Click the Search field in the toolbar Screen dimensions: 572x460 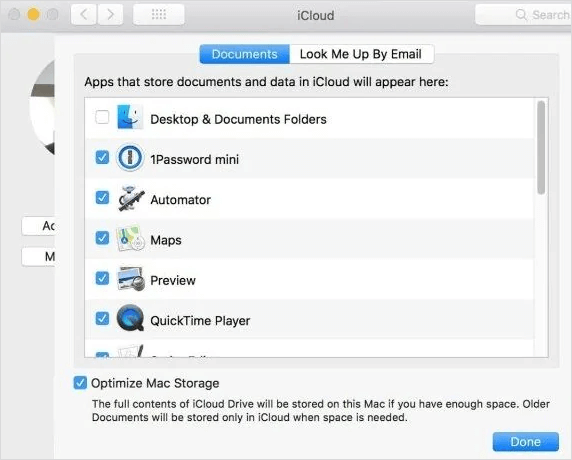point(523,15)
